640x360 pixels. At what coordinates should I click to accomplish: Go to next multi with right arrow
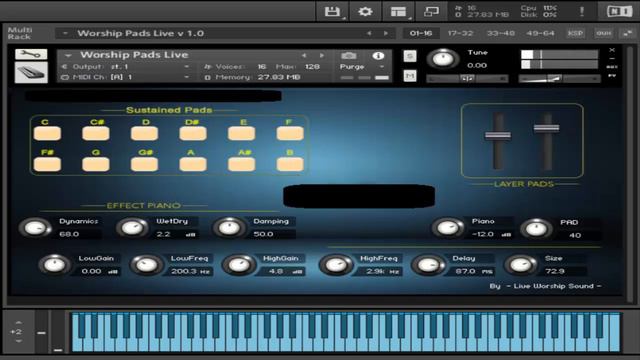pos(386,33)
